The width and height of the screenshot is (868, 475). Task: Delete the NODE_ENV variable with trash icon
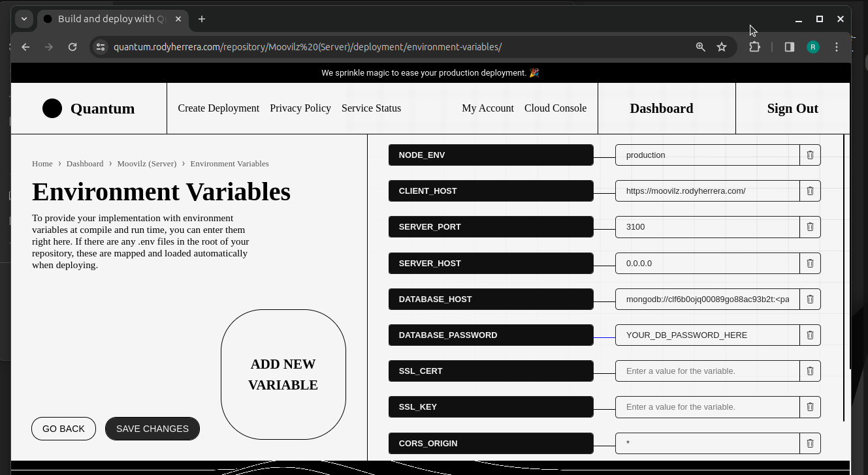[x=810, y=155]
